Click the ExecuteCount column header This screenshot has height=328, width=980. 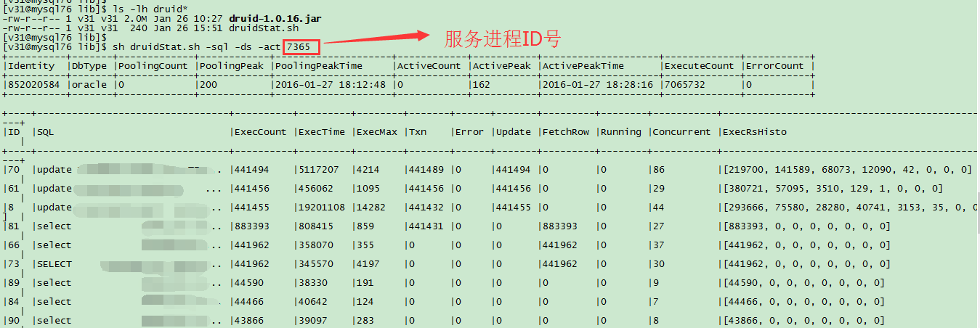click(700, 65)
